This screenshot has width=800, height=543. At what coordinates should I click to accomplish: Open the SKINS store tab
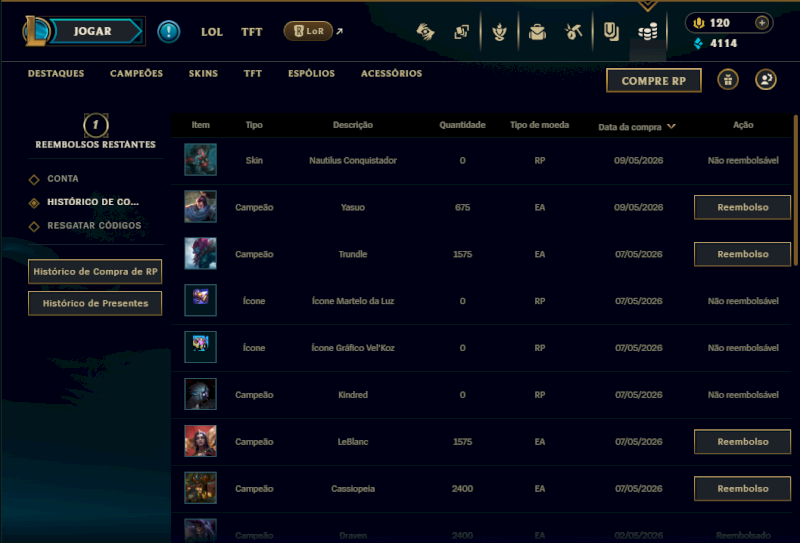point(203,73)
